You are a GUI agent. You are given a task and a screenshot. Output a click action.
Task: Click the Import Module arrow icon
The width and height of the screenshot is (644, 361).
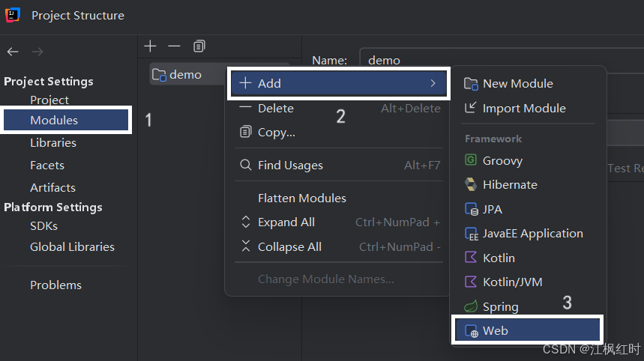coord(470,108)
